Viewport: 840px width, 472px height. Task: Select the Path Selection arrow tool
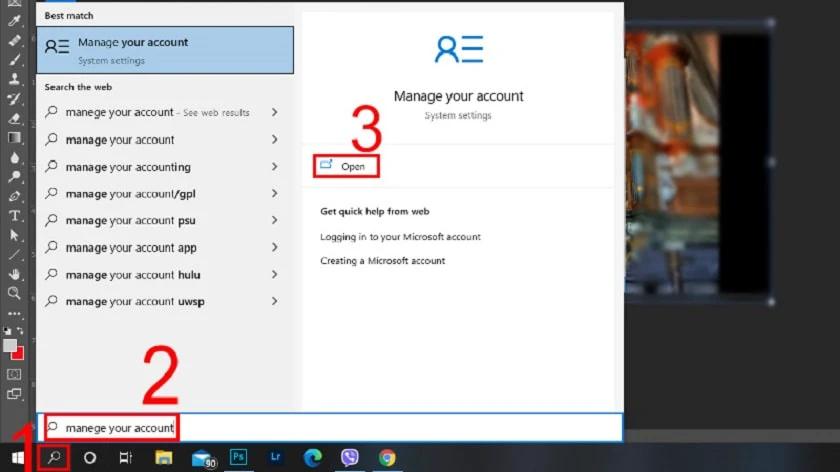14,235
